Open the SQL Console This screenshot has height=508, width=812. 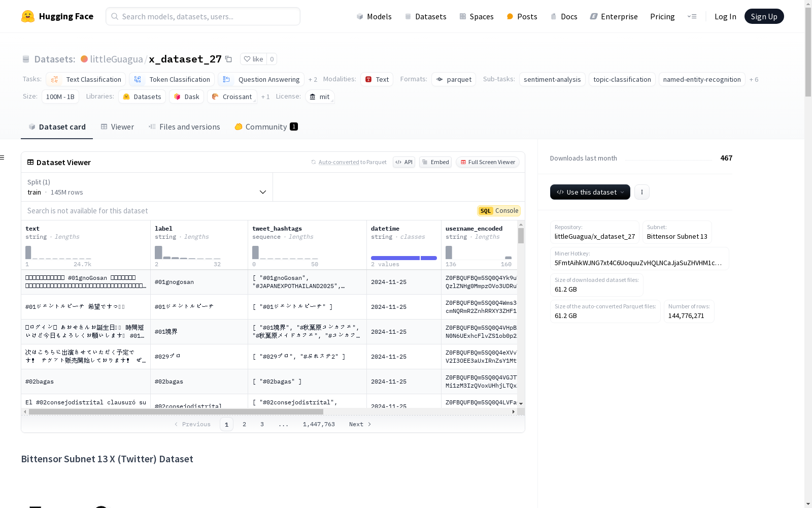499,211
